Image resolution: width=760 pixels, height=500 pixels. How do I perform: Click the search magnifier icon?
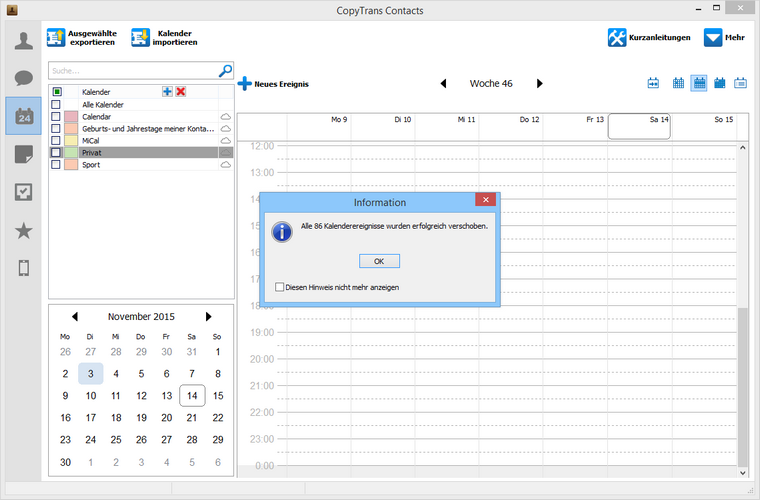point(225,71)
